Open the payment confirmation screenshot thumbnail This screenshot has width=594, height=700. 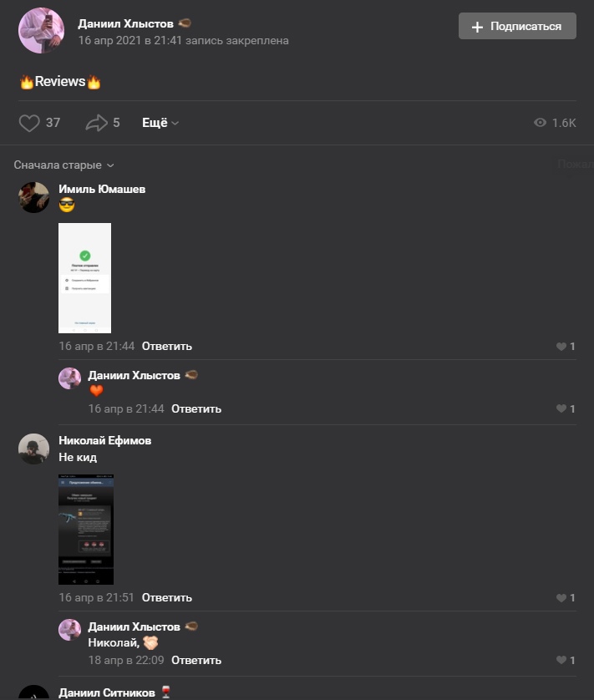(85, 278)
